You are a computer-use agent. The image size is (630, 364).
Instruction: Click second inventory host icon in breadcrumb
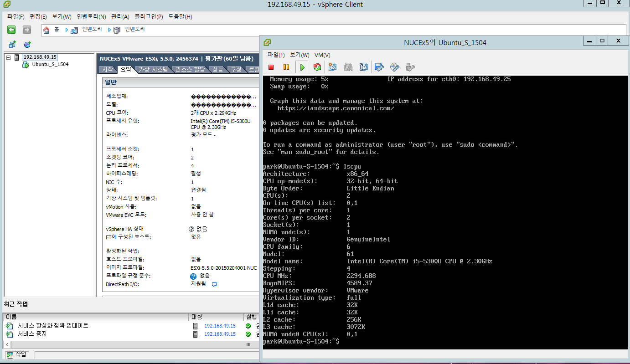117,30
